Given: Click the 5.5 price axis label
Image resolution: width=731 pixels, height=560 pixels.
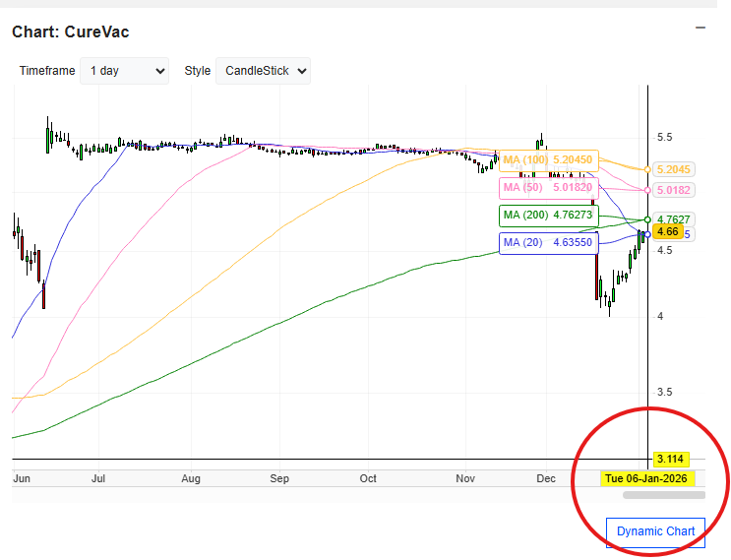Looking at the screenshot, I should pos(664,138).
